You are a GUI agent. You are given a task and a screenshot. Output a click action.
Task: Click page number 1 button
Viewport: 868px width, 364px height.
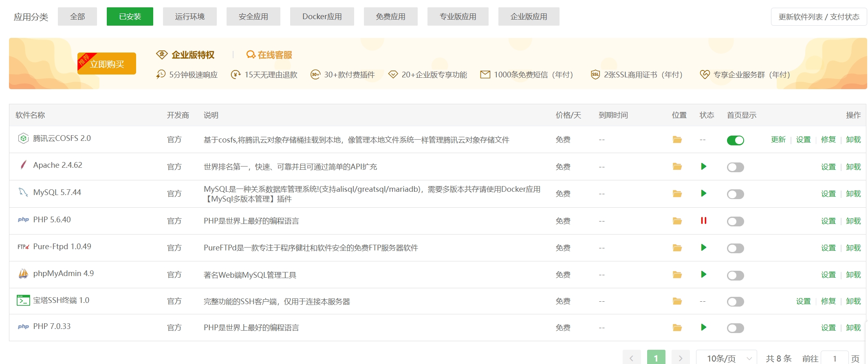point(656,358)
